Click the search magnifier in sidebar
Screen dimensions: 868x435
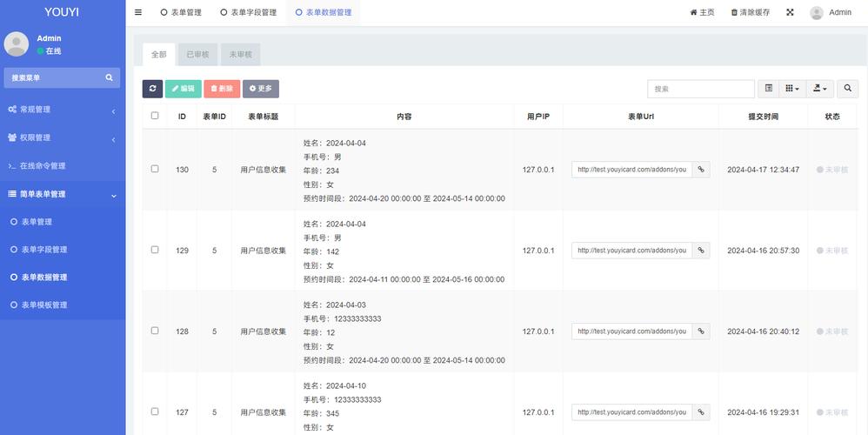pos(109,77)
